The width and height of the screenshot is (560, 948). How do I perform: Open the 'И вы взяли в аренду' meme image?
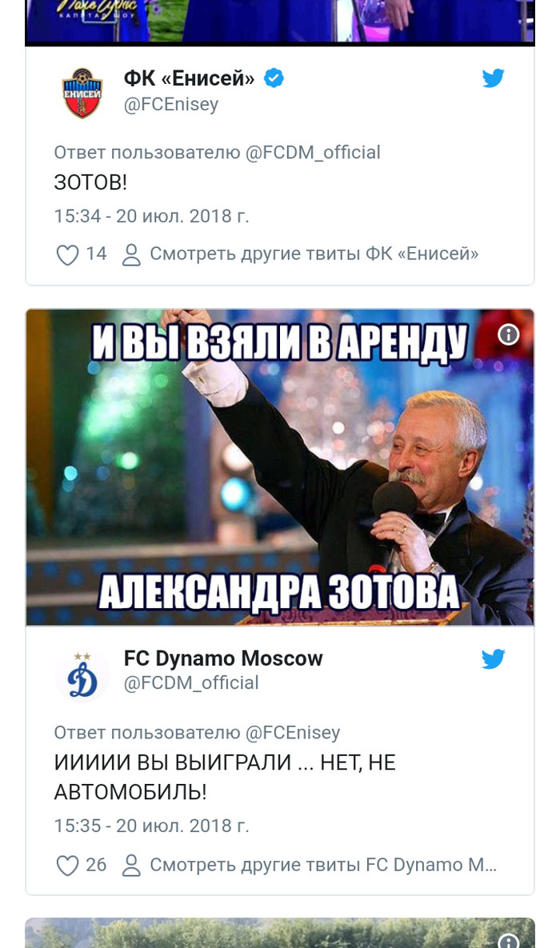click(280, 467)
